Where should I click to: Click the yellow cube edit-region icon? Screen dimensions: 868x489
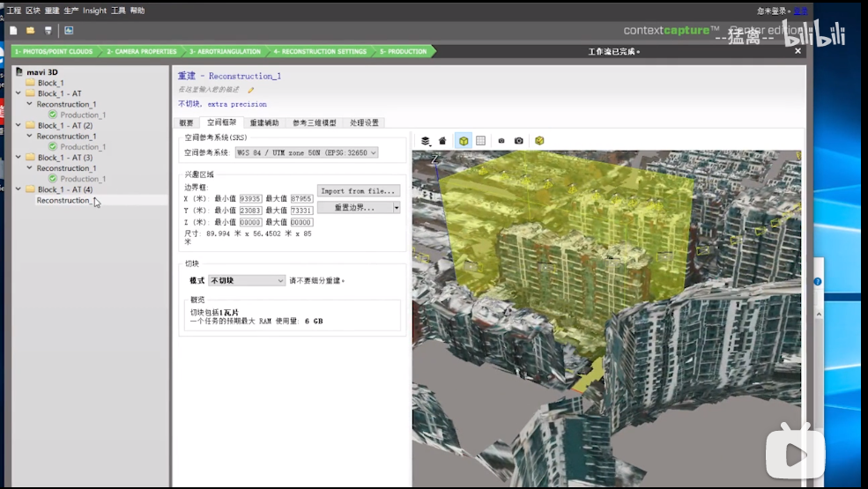pos(539,141)
